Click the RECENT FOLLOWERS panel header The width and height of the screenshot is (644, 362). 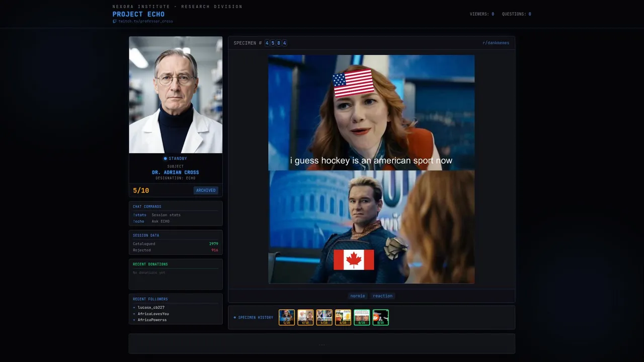pos(150,299)
